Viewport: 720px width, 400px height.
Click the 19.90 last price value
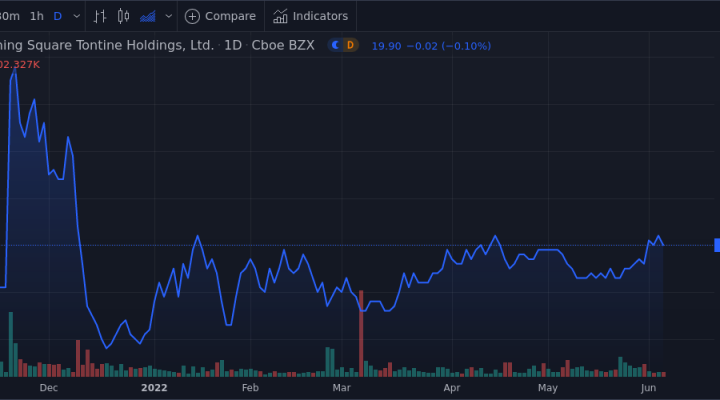coord(386,46)
